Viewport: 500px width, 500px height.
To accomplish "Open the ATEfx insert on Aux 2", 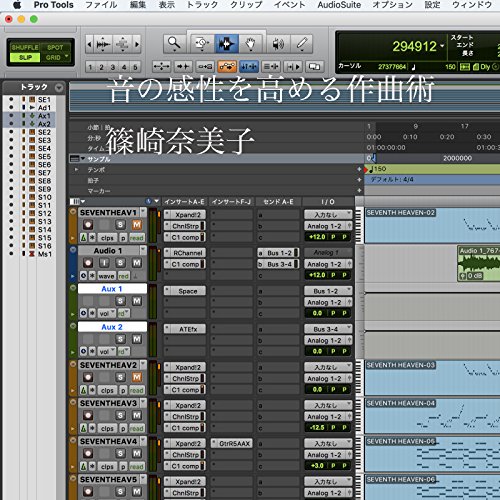I will pos(185,329).
